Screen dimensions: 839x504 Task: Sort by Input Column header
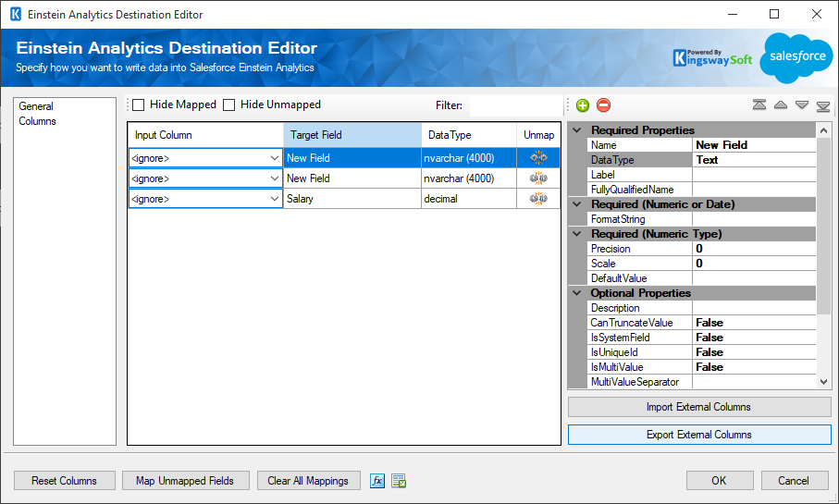pyautogui.click(x=205, y=135)
